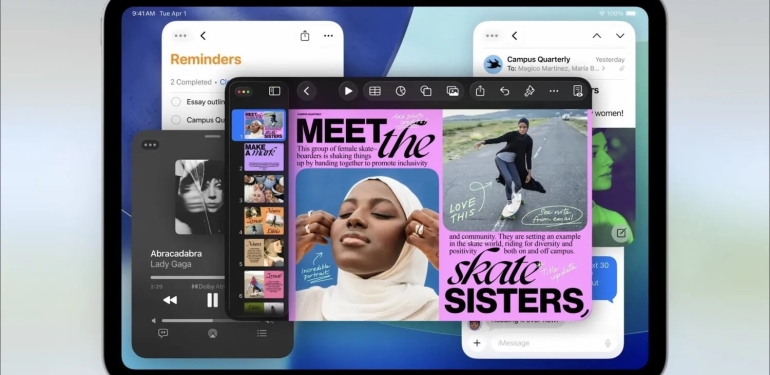Click the 'MEET' headline on the slide

pos(340,131)
